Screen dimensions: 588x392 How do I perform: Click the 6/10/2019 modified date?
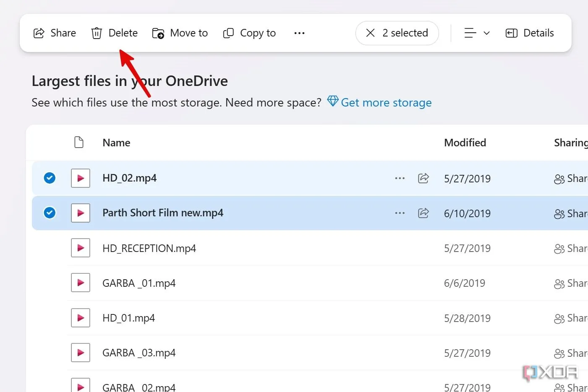(x=467, y=213)
